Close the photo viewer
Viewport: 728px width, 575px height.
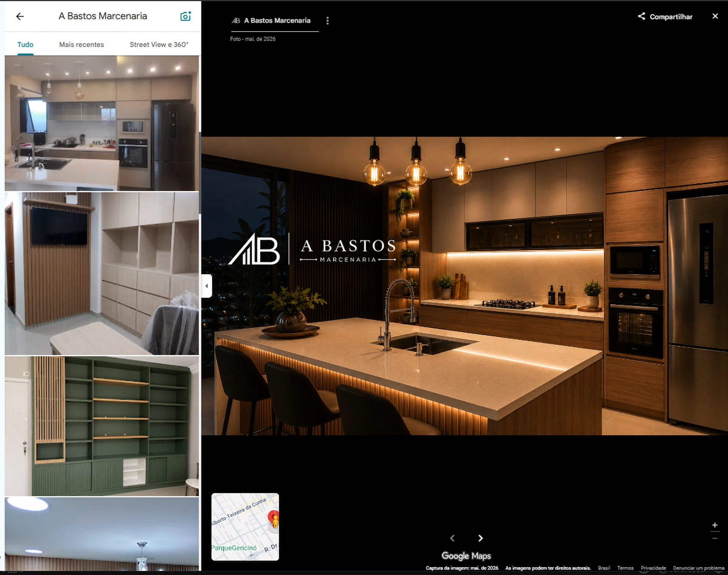click(x=715, y=16)
